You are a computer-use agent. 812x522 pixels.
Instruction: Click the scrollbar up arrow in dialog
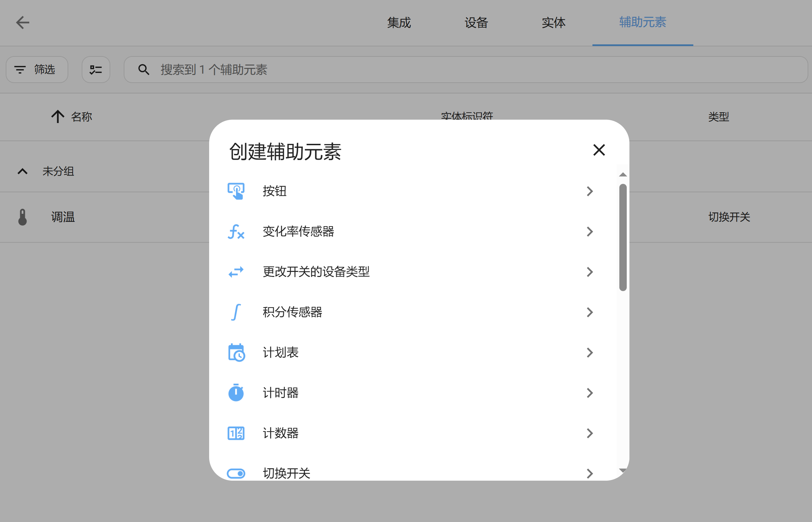pyautogui.click(x=622, y=174)
